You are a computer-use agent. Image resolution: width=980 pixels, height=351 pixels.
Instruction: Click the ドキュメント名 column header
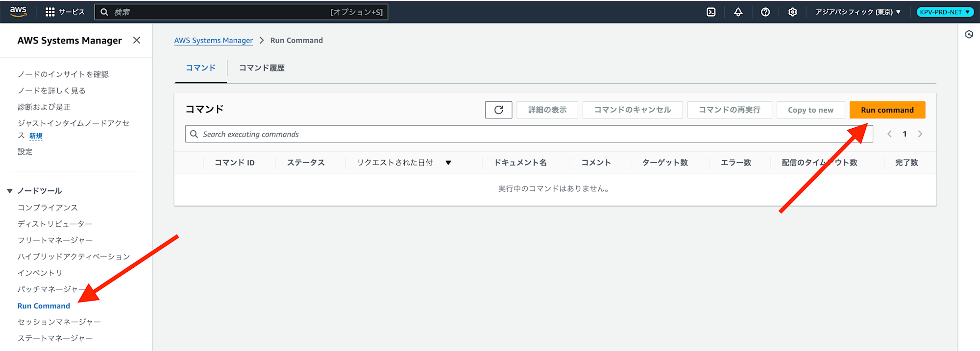click(x=520, y=163)
